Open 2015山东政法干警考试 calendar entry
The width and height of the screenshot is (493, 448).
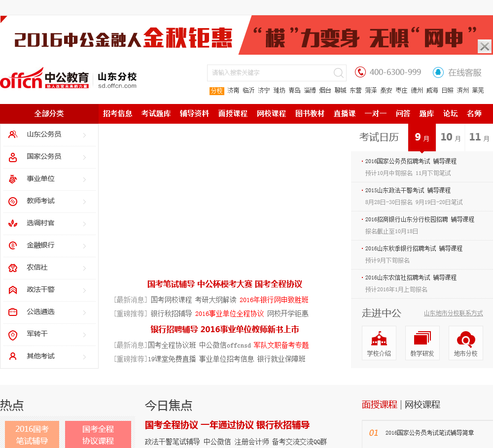pos(394,191)
